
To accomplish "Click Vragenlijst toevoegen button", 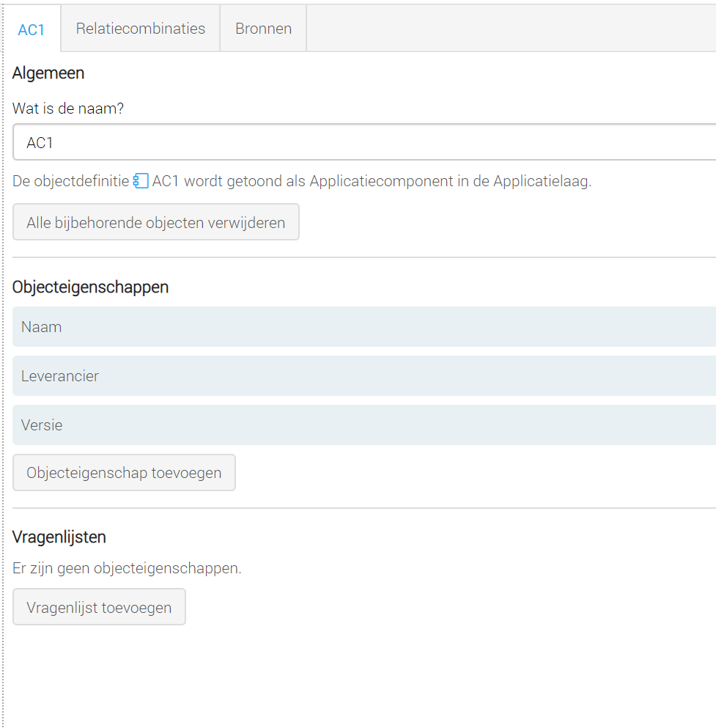I will [100, 607].
